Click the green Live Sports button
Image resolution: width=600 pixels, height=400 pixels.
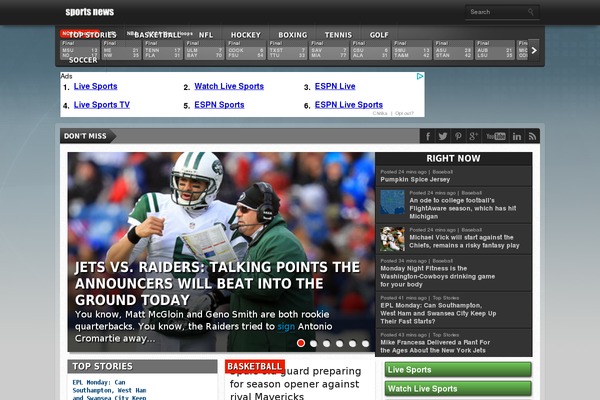pyautogui.click(x=458, y=369)
